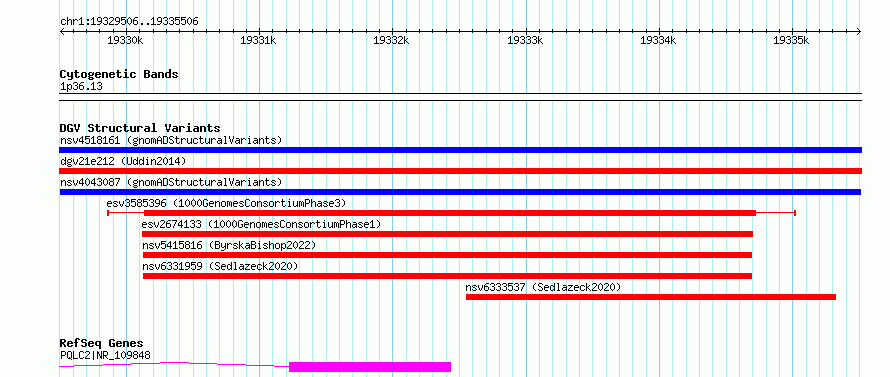Click the DGV Structural Variants track title

[x=140, y=128]
